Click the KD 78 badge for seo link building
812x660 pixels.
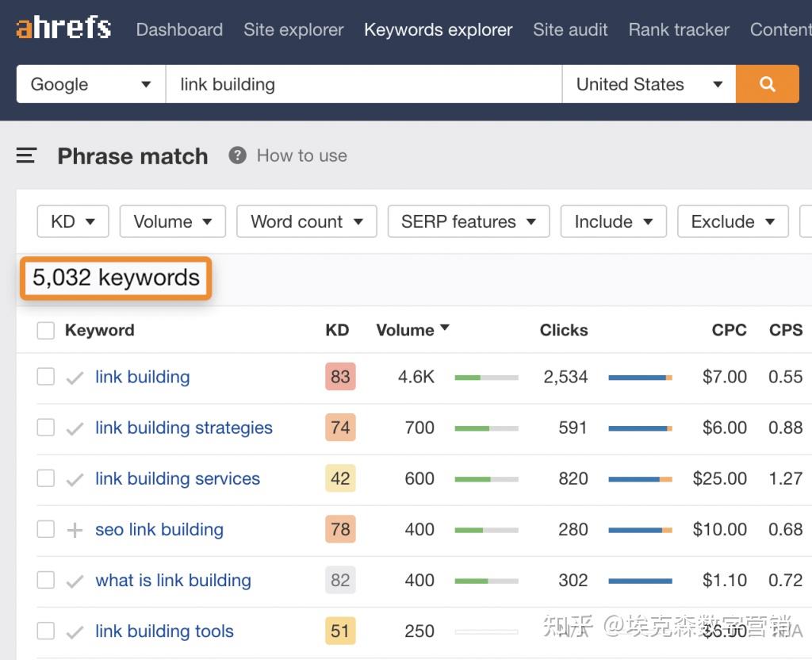340,529
